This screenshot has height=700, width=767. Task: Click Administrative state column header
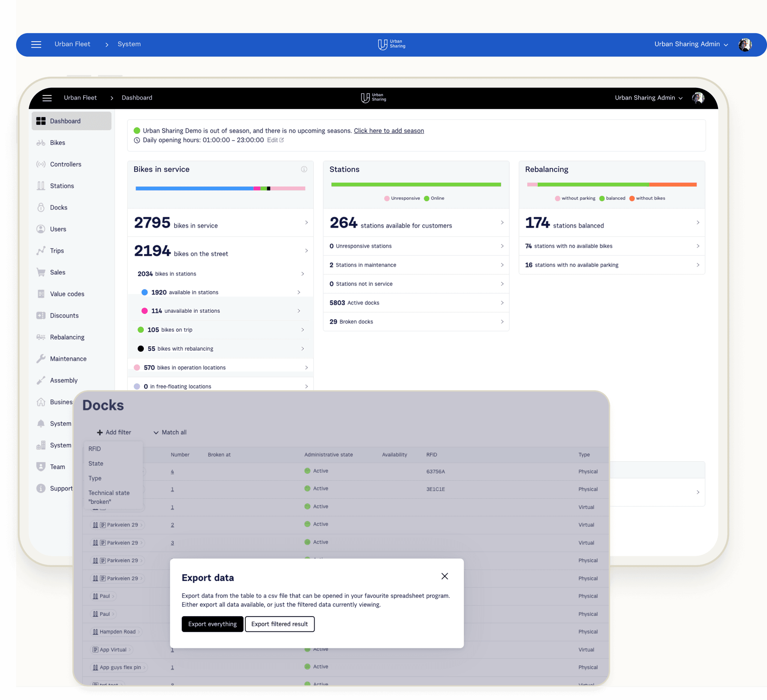pos(328,455)
